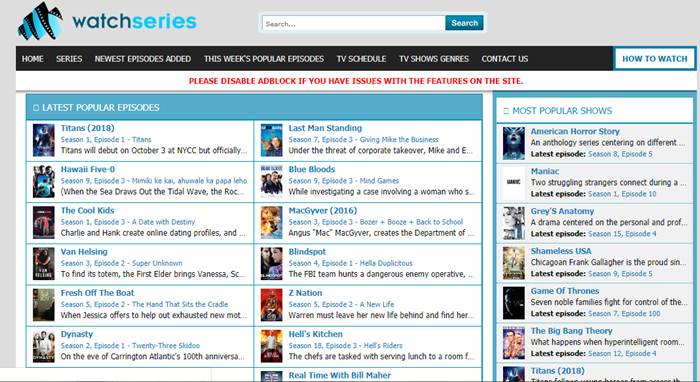Open the Blindspot poster thumbnail
Image resolution: width=700 pixels, height=382 pixels.
point(271,263)
